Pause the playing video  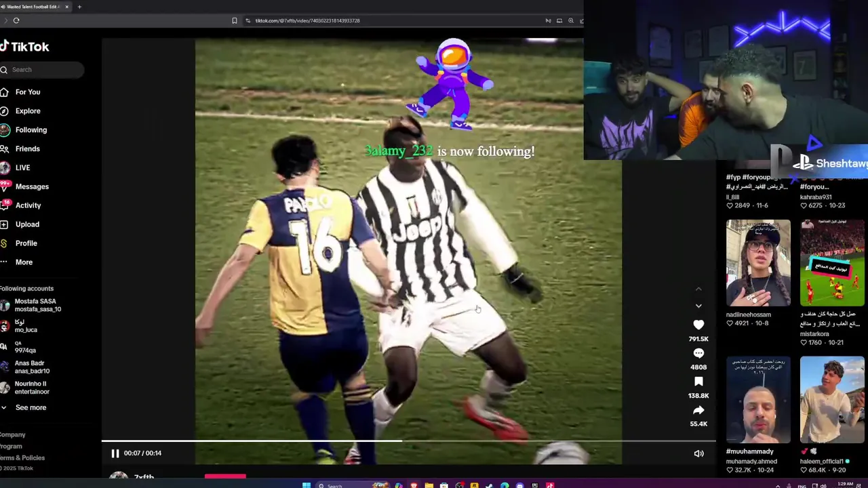[x=115, y=453]
